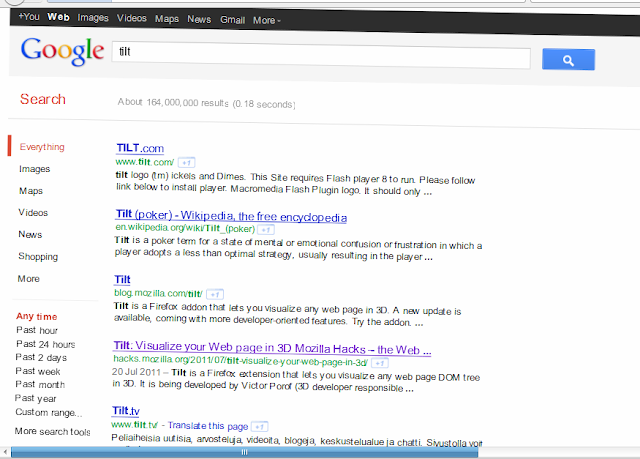Limit results to Past year
Screen dimensions: 640x459
(36, 398)
